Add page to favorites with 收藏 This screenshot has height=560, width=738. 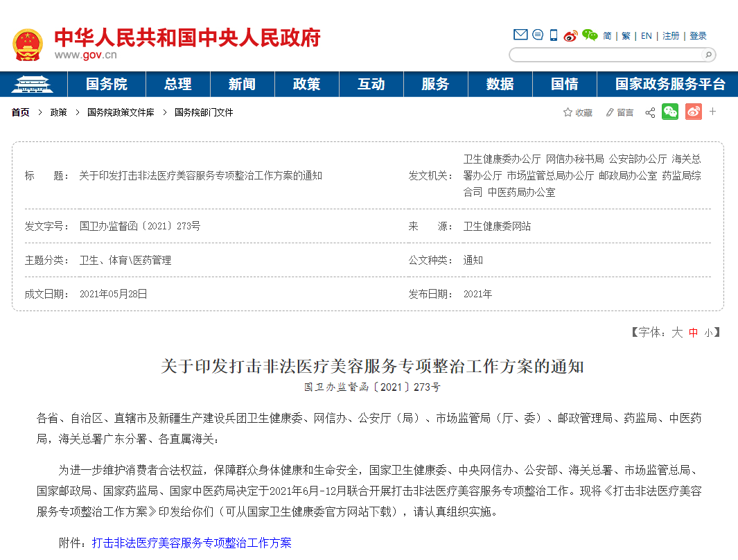click(578, 112)
